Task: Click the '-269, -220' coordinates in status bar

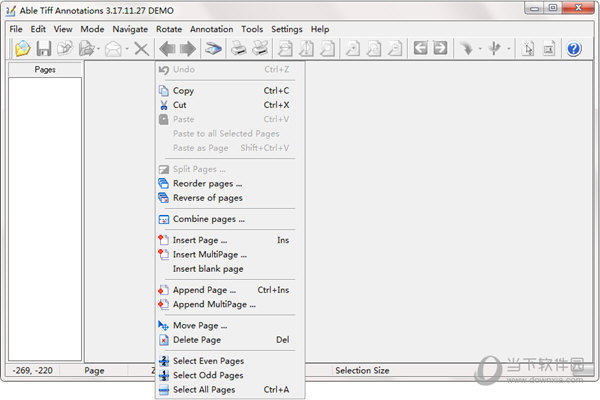Action: [x=33, y=371]
